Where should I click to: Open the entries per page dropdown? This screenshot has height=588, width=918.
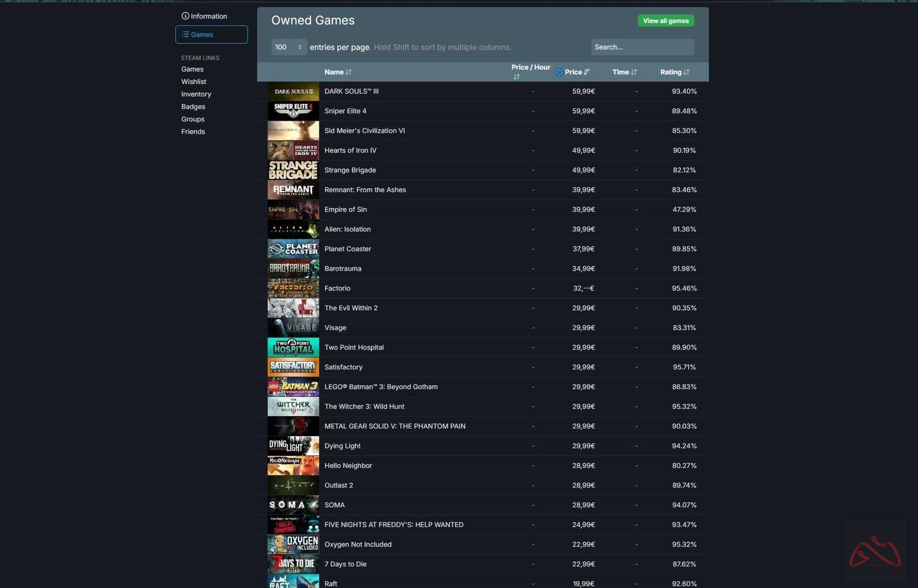pos(289,47)
